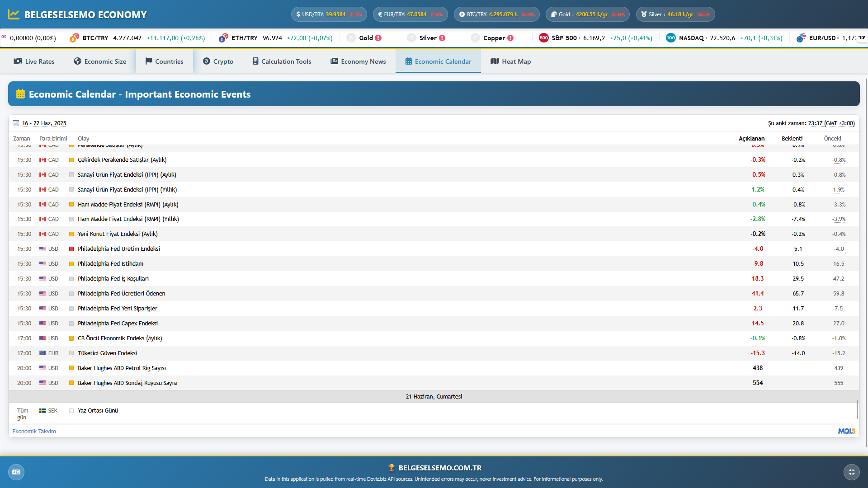The height and width of the screenshot is (488, 868).
Task: Click the calendar widget vertical scrollbar
Action: pyautogui.click(x=857, y=409)
